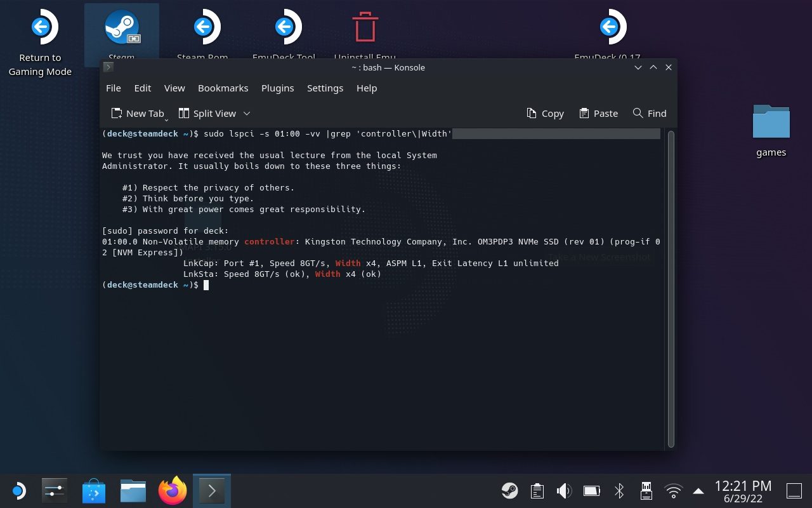Open the Edit menu
Image resolution: width=812 pixels, height=508 pixels.
[x=143, y=88]
